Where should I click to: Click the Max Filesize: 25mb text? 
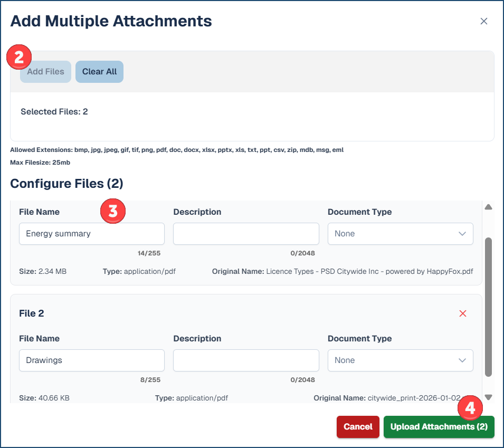(x=40, y=163)
